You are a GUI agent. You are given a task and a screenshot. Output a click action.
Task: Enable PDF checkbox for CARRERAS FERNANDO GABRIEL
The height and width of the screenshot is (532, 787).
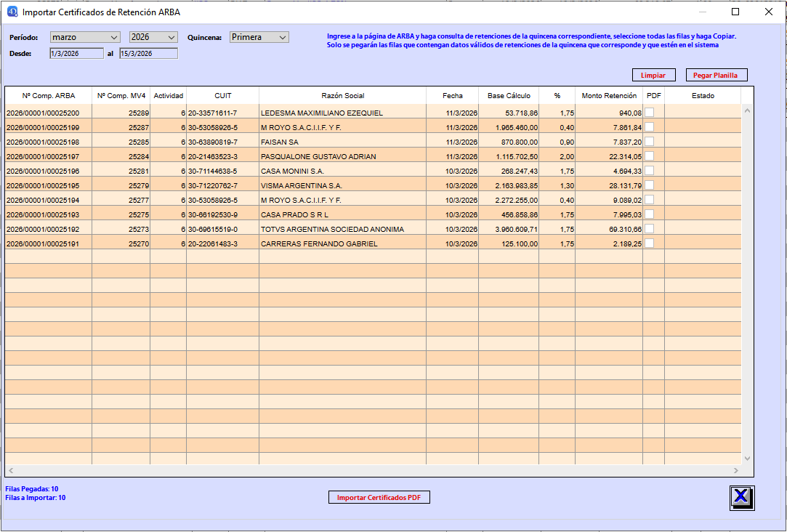click(x=649, y=243)
